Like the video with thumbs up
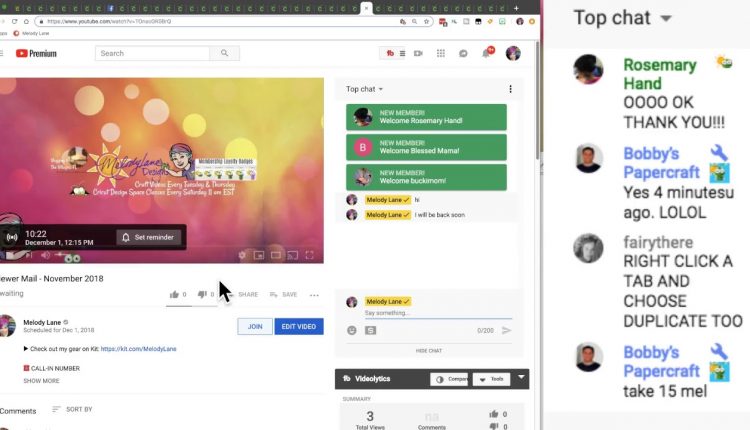 [x=175, y=295]
